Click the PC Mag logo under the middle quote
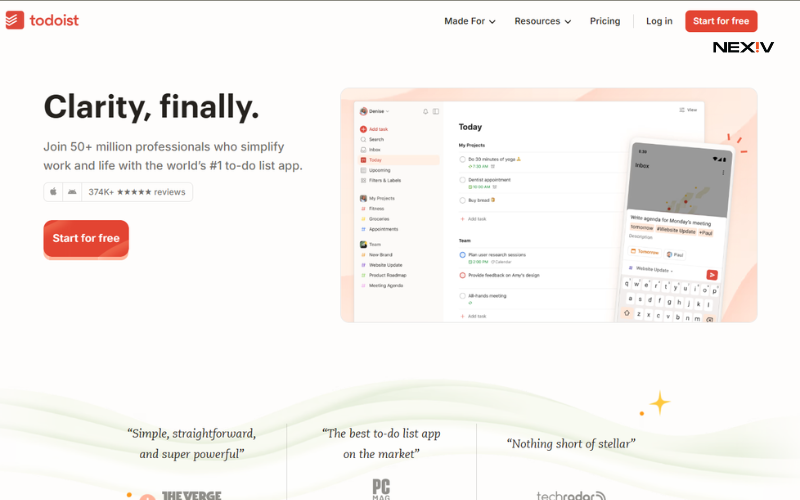800x500 pixels. 381,489
